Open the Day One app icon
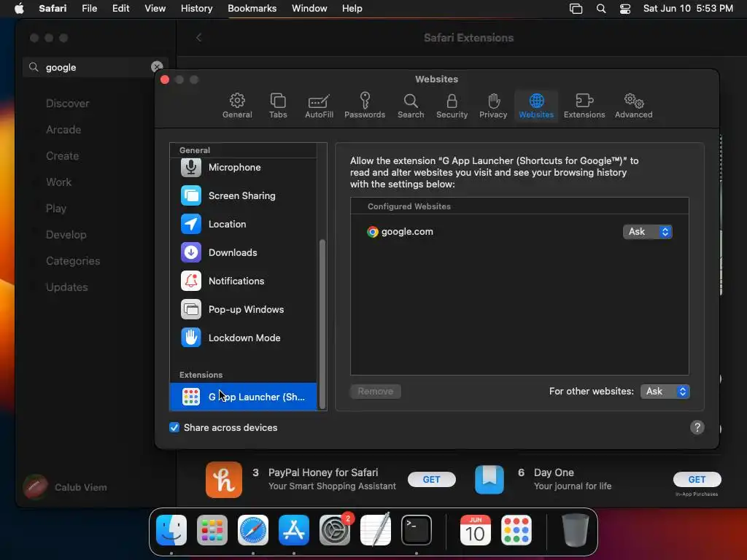Image resolution: width=747 pixels, height=560 pixels. point(489,480)
